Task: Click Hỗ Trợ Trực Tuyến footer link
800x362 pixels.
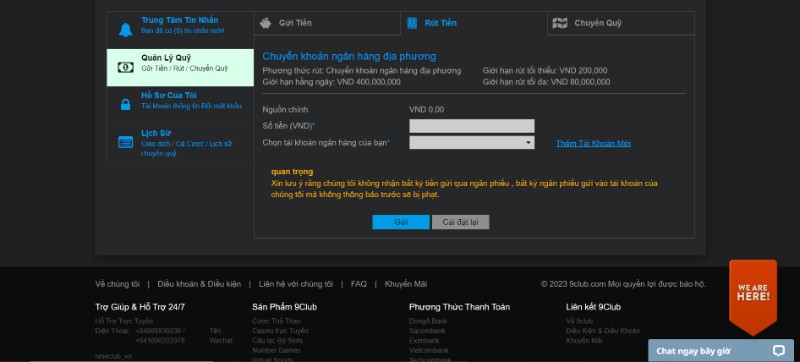Action: point(124,321)
